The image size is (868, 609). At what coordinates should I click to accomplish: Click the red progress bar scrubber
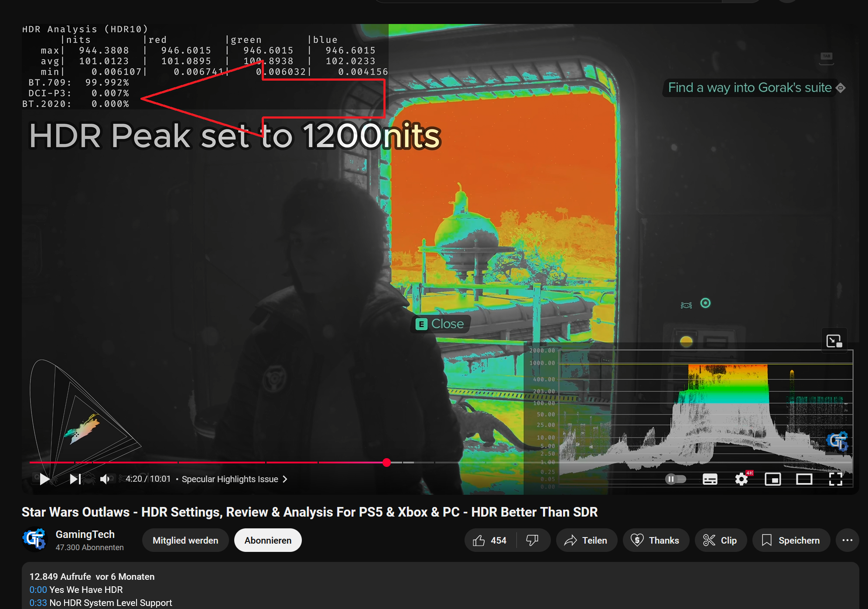pos(386,463)
